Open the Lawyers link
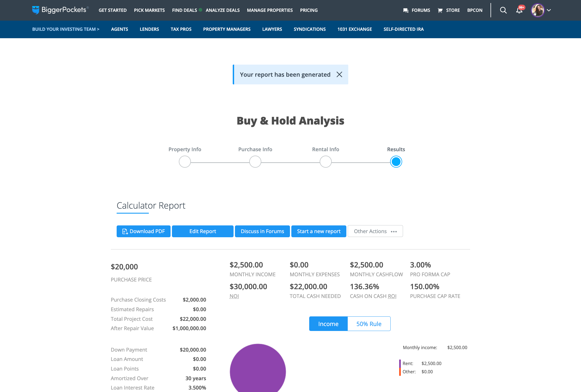This screenshot has width=581, height=392. point(272,29)
